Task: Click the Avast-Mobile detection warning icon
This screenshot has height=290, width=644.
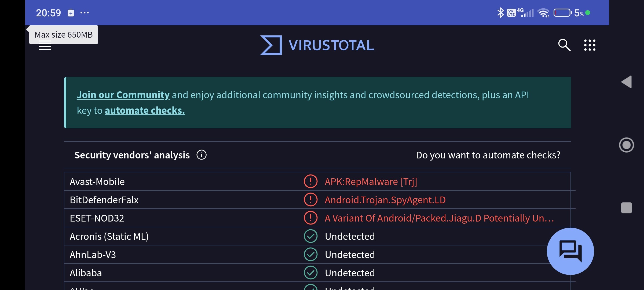Action: (x=311, y=182)
